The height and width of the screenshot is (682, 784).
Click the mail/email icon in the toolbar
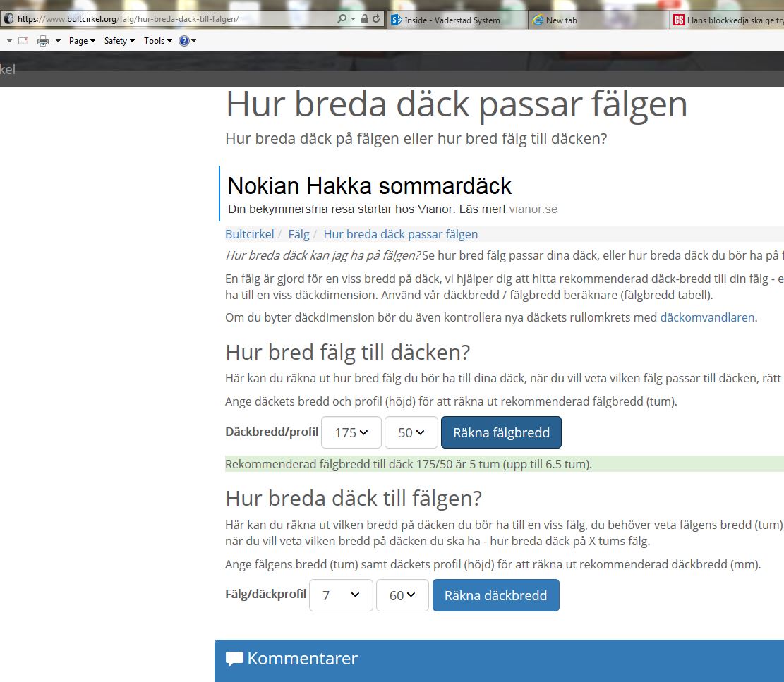pyautogui.click(x=23, y=40)
